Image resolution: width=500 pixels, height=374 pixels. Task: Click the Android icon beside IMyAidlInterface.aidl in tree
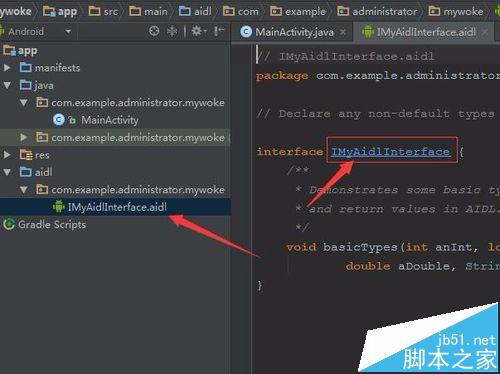point(59,207)
